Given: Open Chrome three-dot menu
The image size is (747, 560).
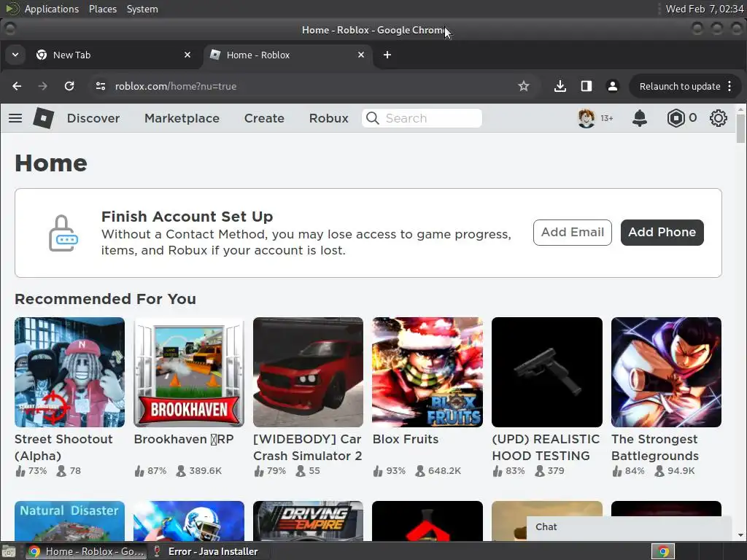Looking at the screenshot, I should pyautogui.click(x=729, y=86).
